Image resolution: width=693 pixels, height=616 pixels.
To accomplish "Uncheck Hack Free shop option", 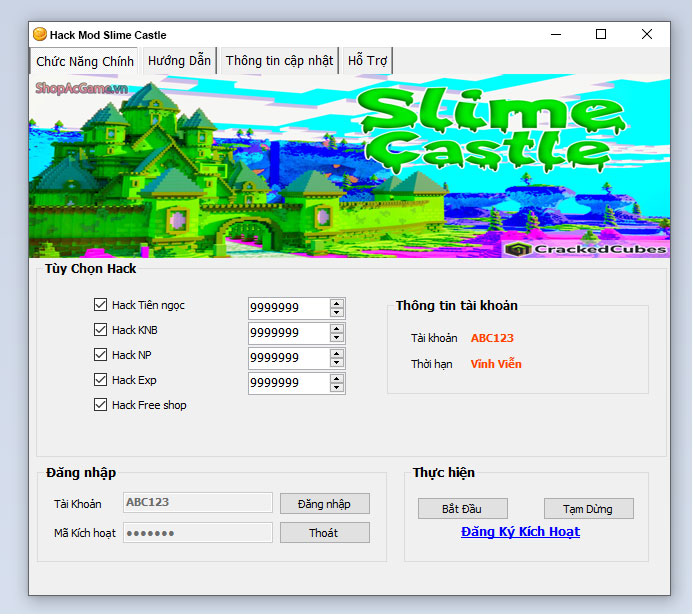I will click(100, 405).
